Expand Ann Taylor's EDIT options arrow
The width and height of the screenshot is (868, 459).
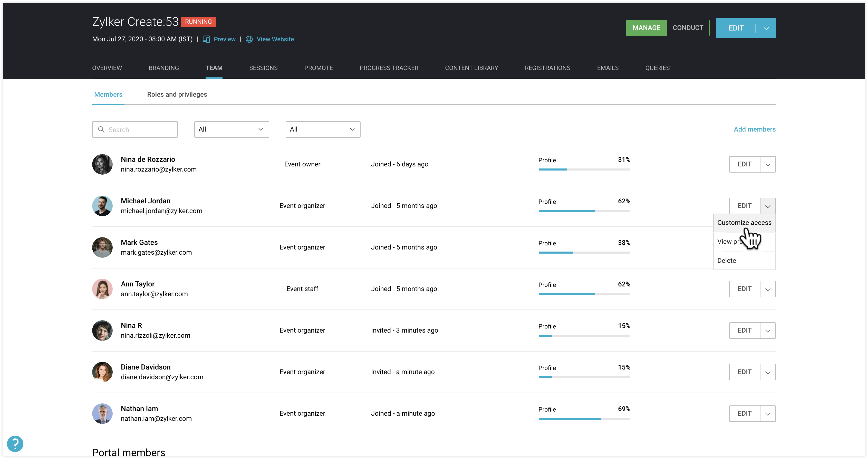(768, 289)
